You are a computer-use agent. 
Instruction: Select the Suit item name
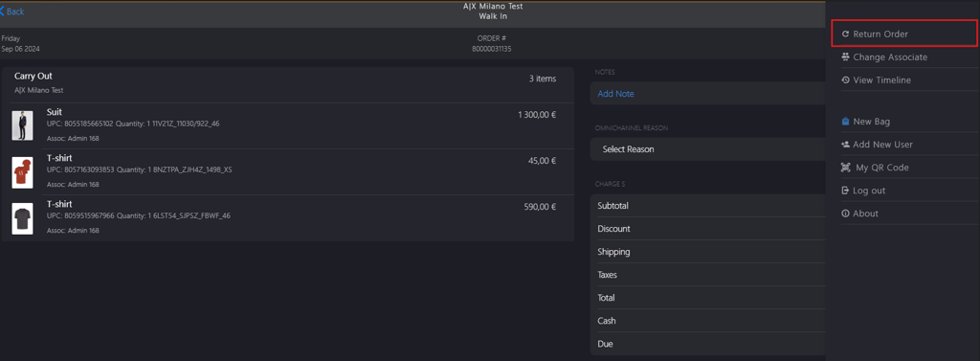point(55,113)
